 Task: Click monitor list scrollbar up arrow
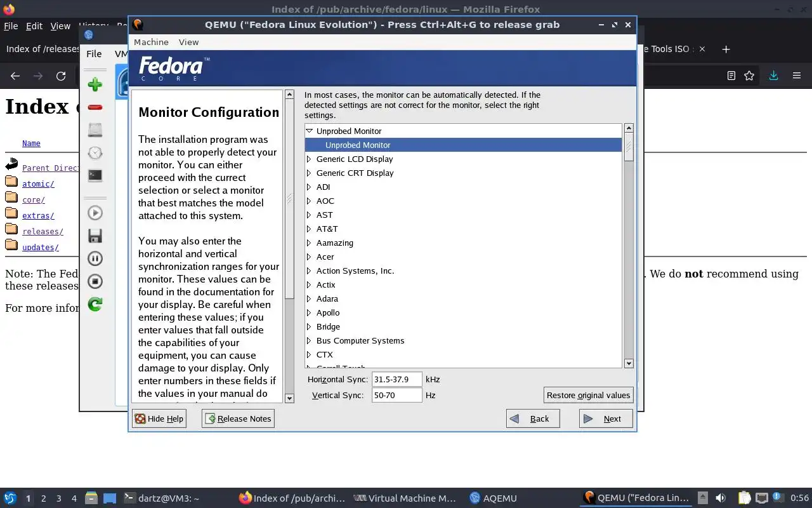tap(629, 128)
